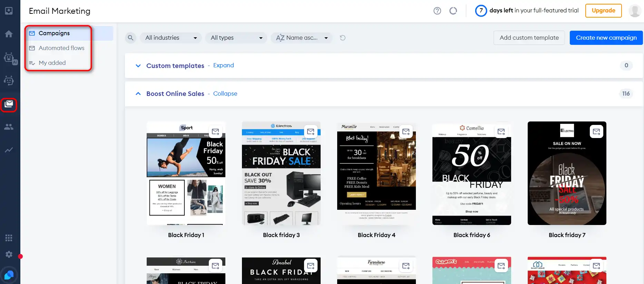Screen dimensions: 644x284
Task: Click the email icon on the Smart Home template
Action: coord(596,266)
